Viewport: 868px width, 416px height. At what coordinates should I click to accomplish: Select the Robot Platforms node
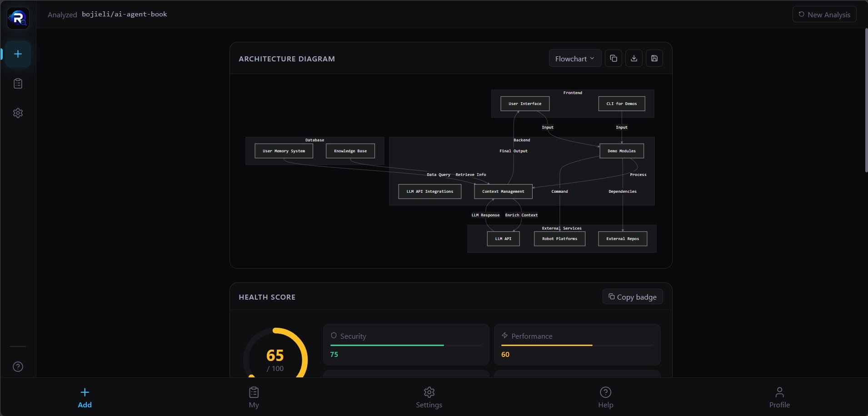(559, 239)
